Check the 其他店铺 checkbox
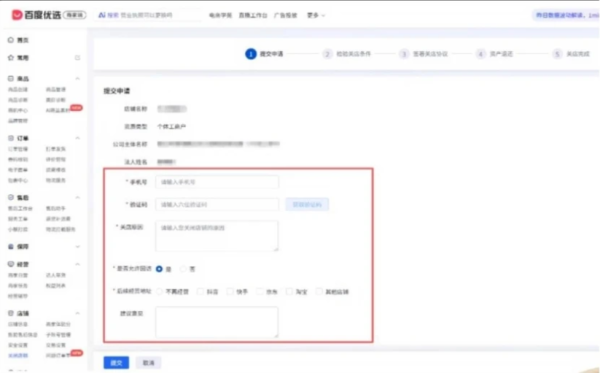The image size is (600, 373). point(319,292)
